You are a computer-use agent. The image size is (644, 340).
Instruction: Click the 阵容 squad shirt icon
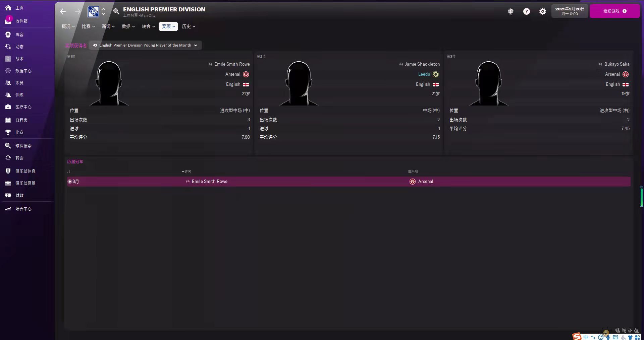point(8,35)
